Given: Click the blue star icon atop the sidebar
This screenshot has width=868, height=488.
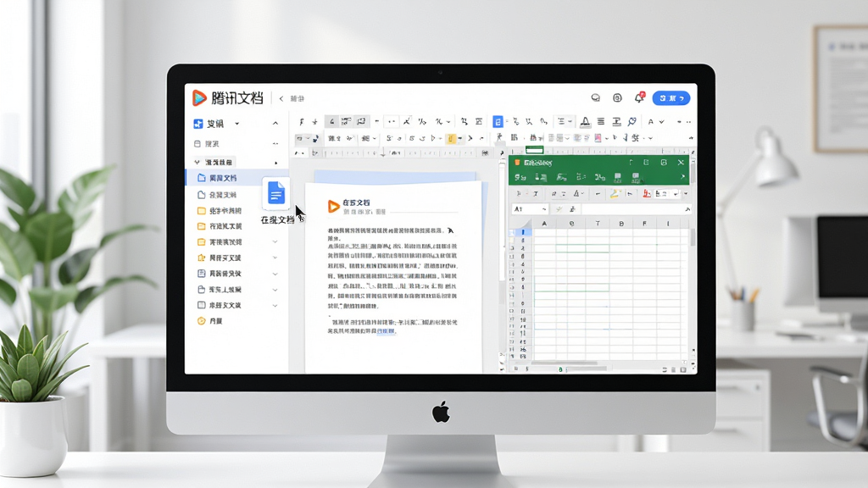Looking at the screenshot, I should click(x=198, y=124).
